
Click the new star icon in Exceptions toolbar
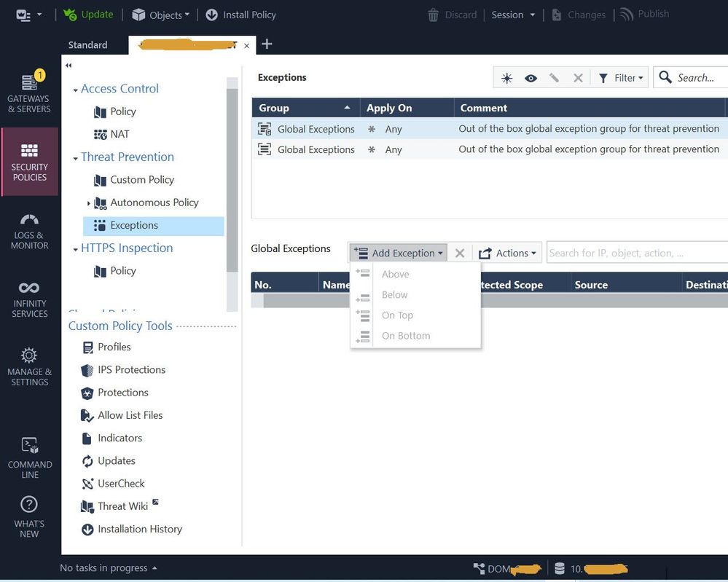(506, 78)
